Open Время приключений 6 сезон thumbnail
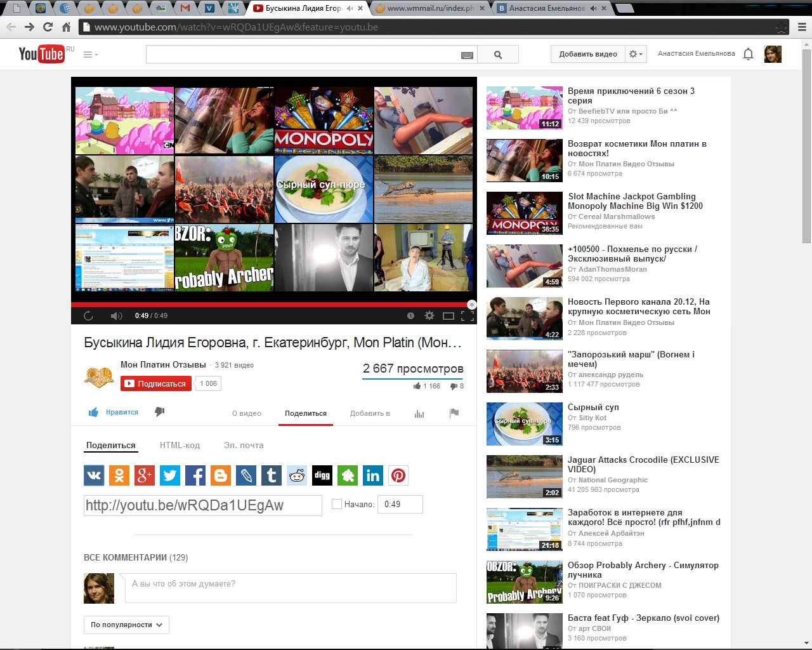Screen dimensions: 812x650 524,108
